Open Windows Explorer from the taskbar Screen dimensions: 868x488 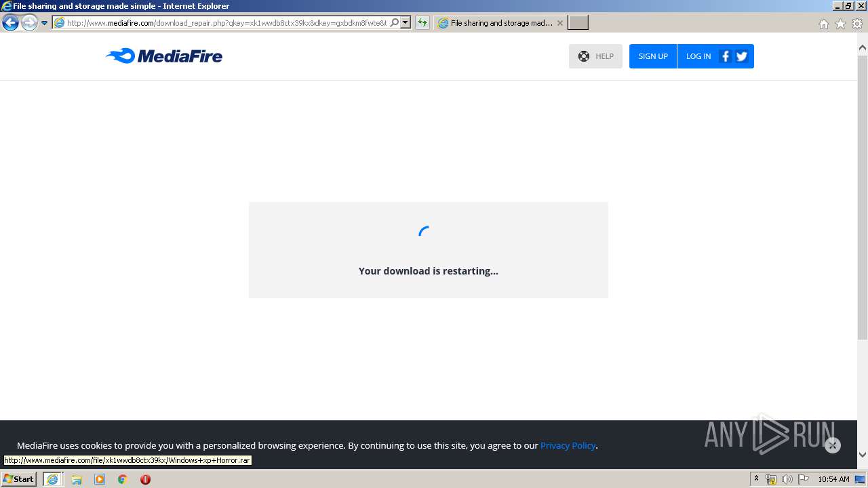pyautogui.click(x=77, y=479)
